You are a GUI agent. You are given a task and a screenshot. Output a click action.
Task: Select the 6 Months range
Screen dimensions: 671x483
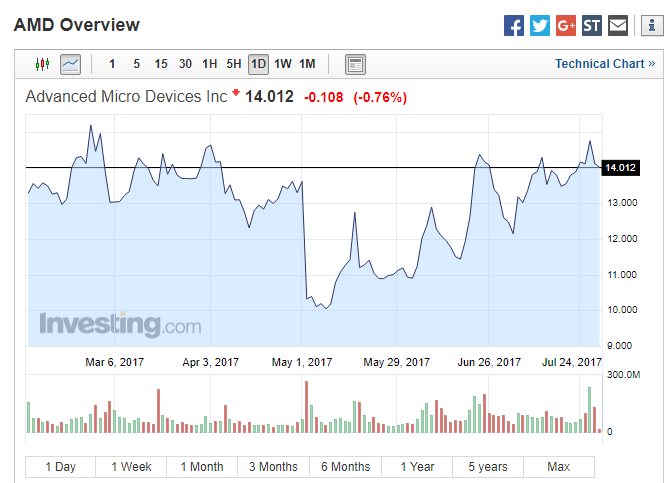pyautogui.click(x=346, y=467)
